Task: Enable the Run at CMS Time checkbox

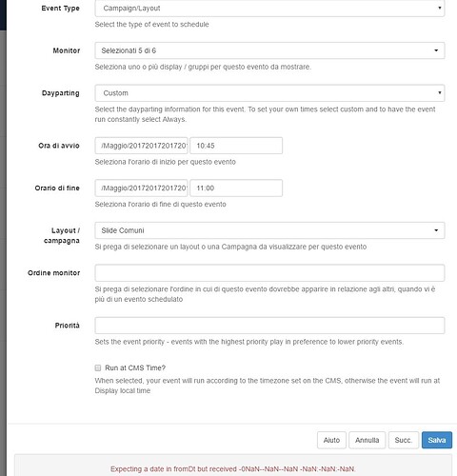Action: pos(98,367)
